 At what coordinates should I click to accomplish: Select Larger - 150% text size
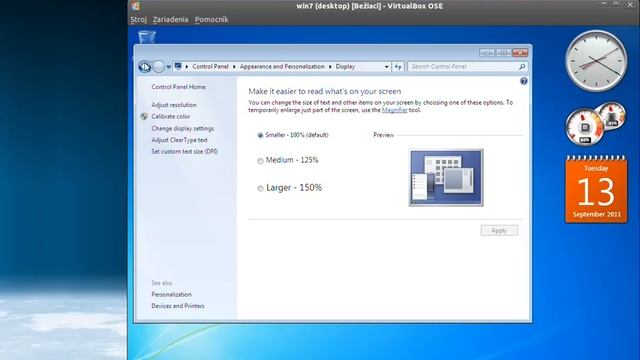tap(290, 188)
